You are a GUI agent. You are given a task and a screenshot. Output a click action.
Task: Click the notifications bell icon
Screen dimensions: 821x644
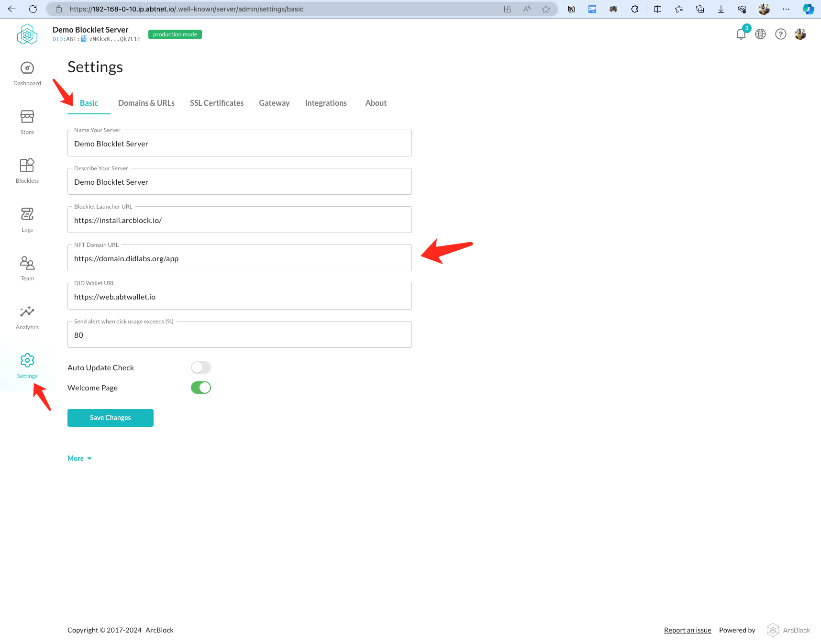click(x=741, y=34)
